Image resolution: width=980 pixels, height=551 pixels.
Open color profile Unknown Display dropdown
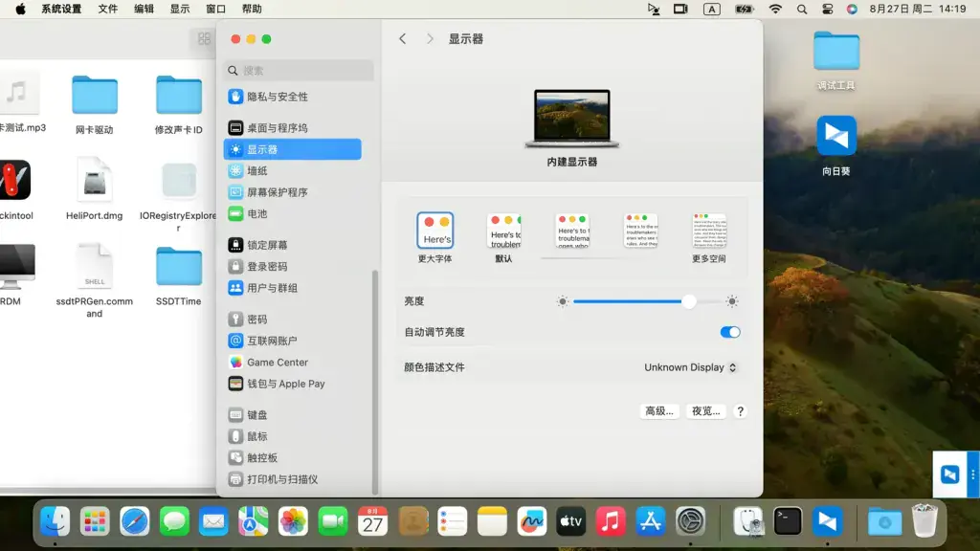691,367
